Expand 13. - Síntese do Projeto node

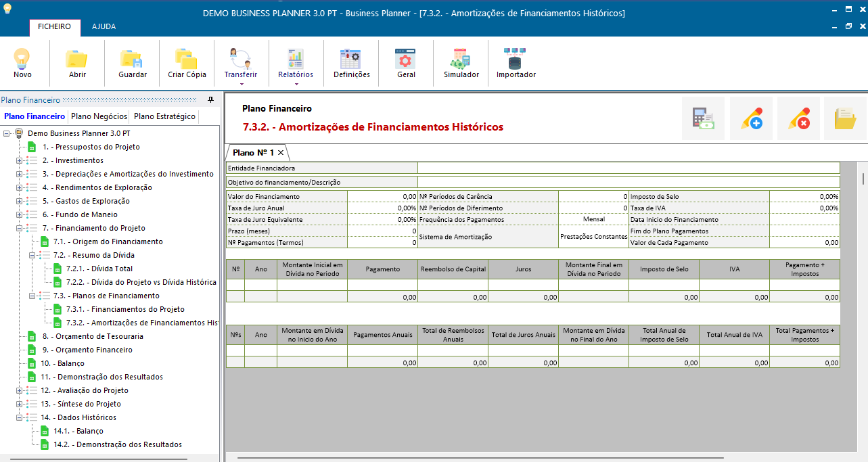[19, 404]
